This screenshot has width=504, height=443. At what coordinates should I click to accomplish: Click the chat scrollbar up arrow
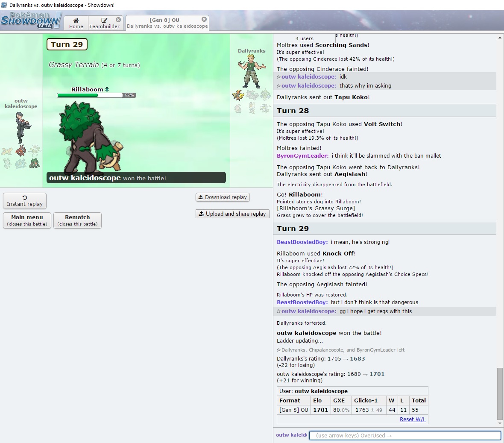[499, 37]
